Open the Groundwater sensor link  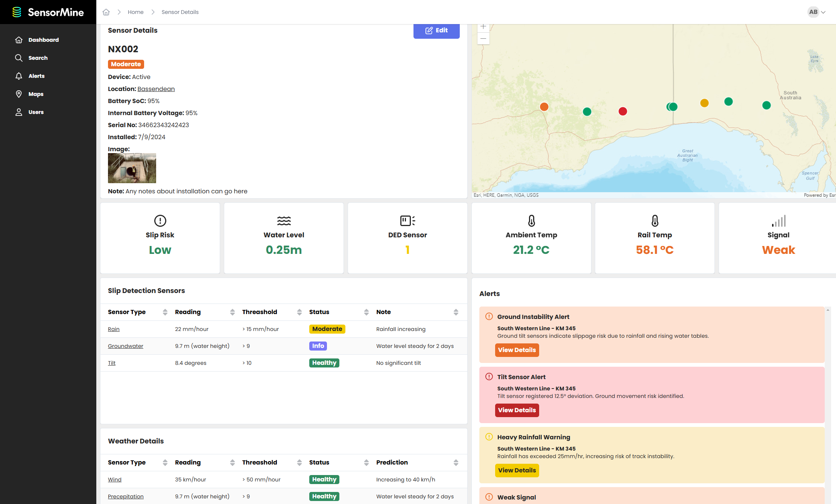[126, 346]
